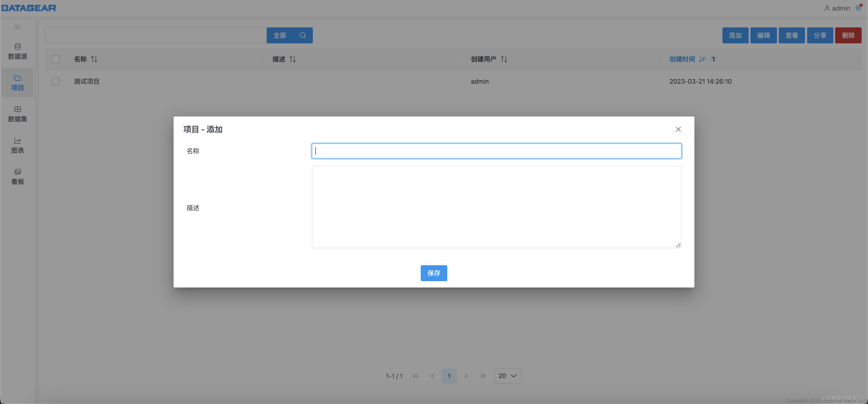Open the 数据源 data source section

click(x=17, y=51)
